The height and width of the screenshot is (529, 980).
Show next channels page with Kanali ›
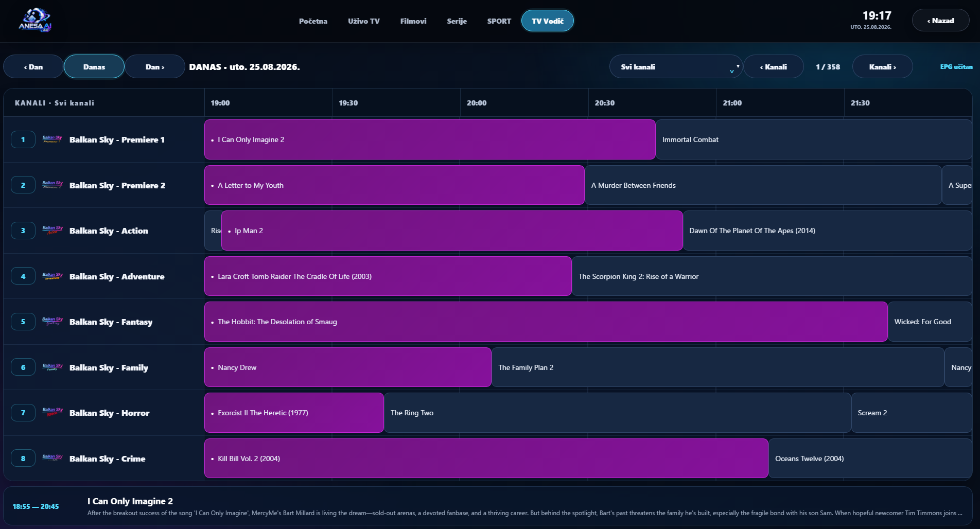coord(883,66)
